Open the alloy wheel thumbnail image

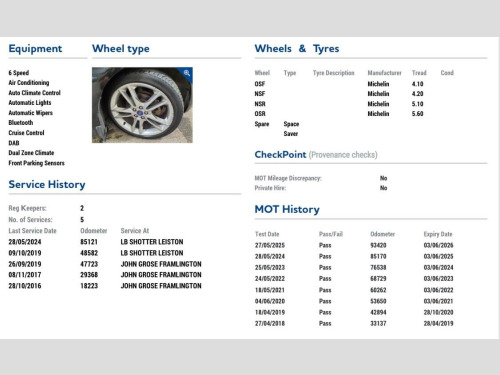click(142, 105)
